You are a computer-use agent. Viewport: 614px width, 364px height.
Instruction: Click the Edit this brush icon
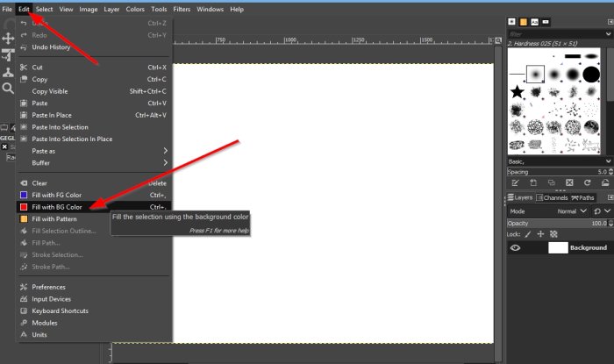(x=516, y=182)
